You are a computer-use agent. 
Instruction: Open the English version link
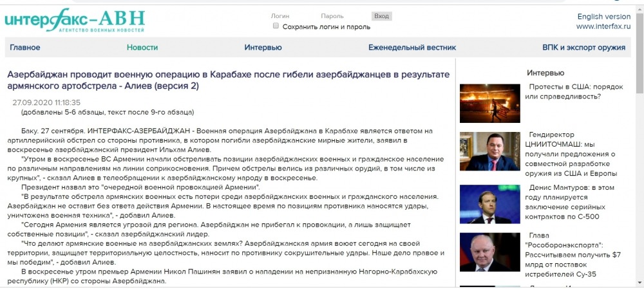pyautogui.click(x=604, y=17)
